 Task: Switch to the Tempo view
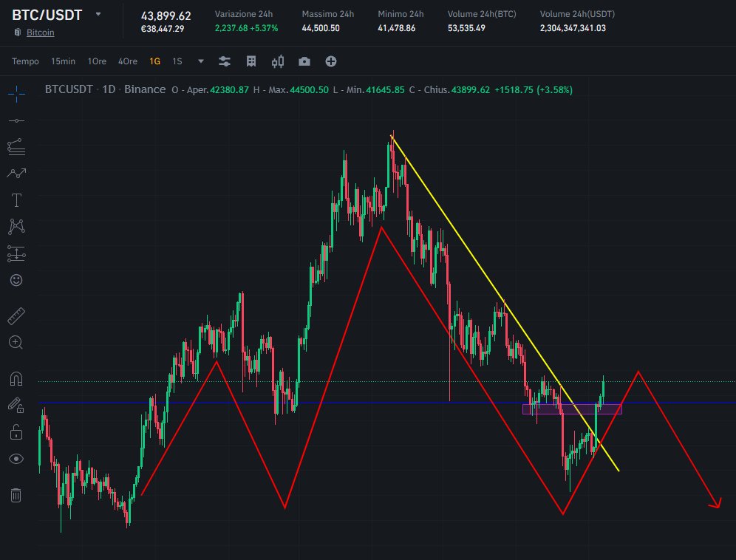point(25,61)
